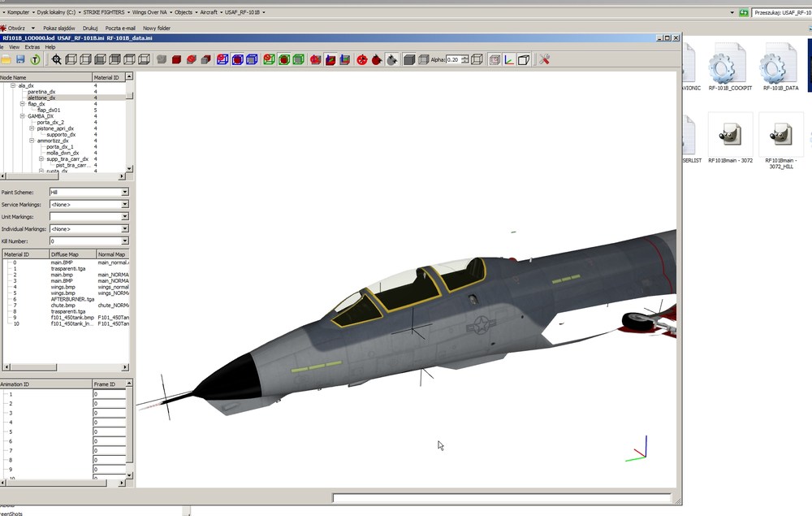Open the View menu

(x=14, y=47)
